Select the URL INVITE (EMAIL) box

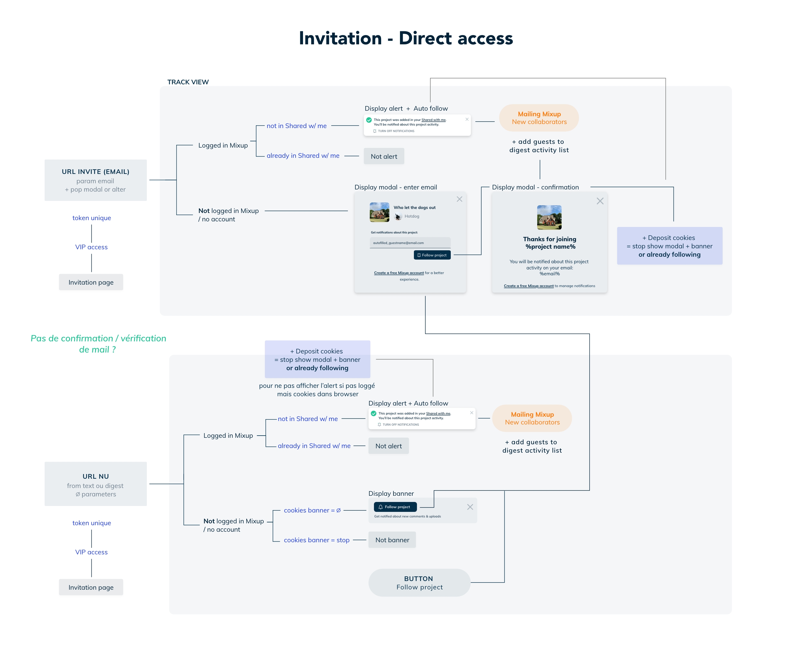coord(95,180)
